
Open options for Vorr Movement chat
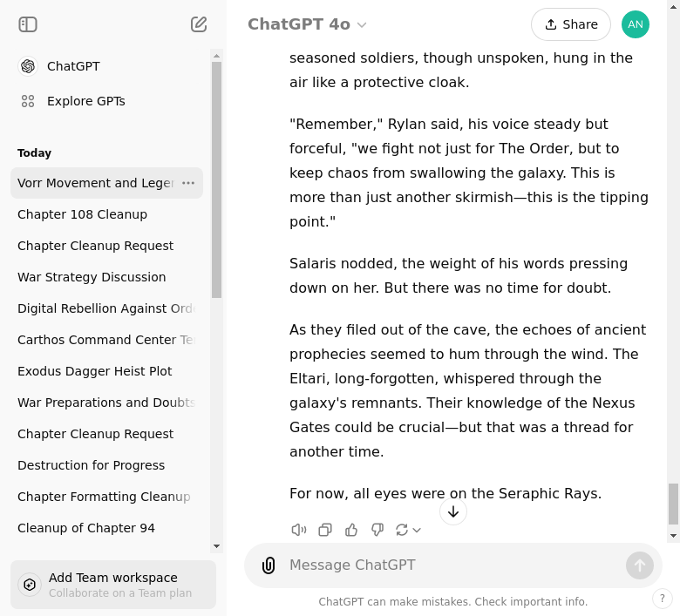(188, 183)
